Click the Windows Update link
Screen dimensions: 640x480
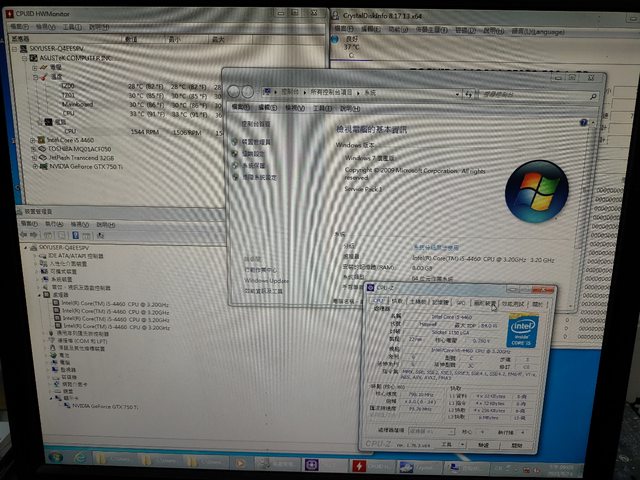tap(264, 281)
